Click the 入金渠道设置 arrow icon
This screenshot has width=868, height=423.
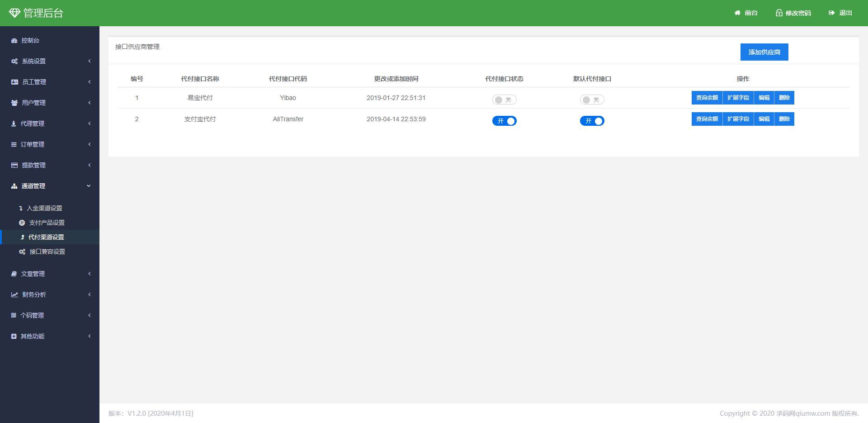(x=21, y=208)
